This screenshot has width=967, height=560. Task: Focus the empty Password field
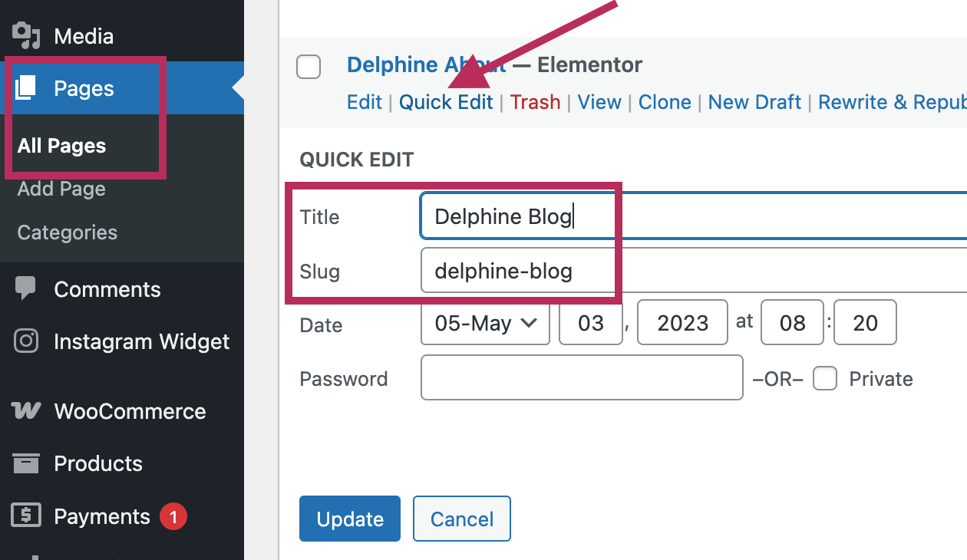pyautogui.click(x=582, y=377)
